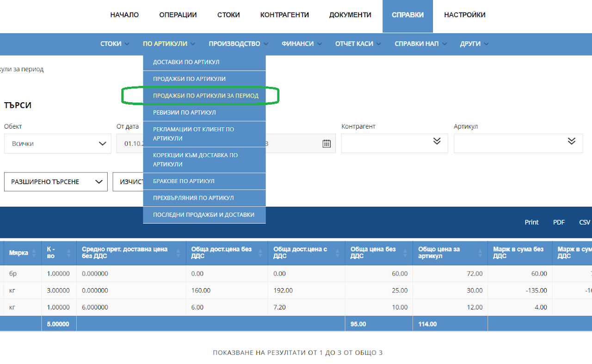The height and width of the screenshot is (364, 592).
Task: Sort by Средно прет. доставна цена column
Action: pyautogui.click(x=179, y=253)
